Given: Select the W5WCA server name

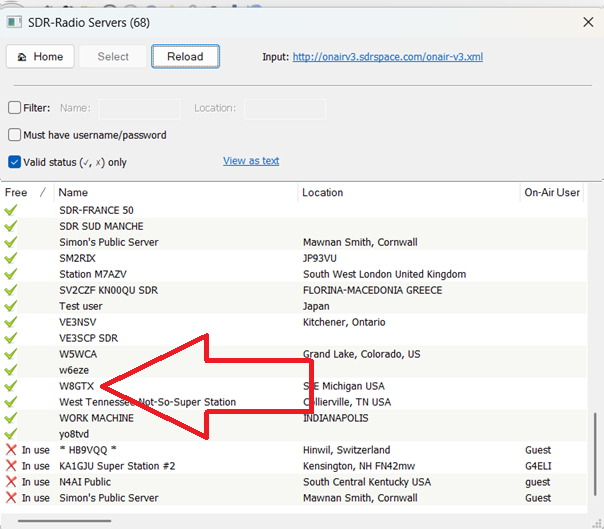Looking at the screenshot, I should pos(78,354).
